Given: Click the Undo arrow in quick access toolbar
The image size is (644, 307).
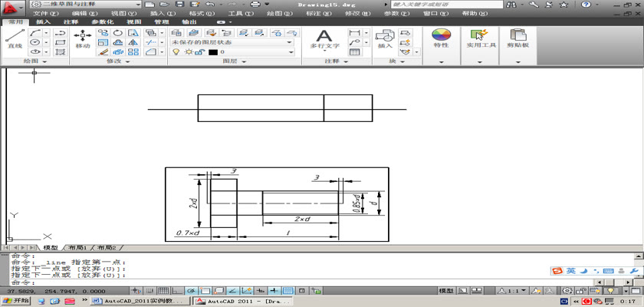Looking at the screenshot, I should [x=209, y=4].
